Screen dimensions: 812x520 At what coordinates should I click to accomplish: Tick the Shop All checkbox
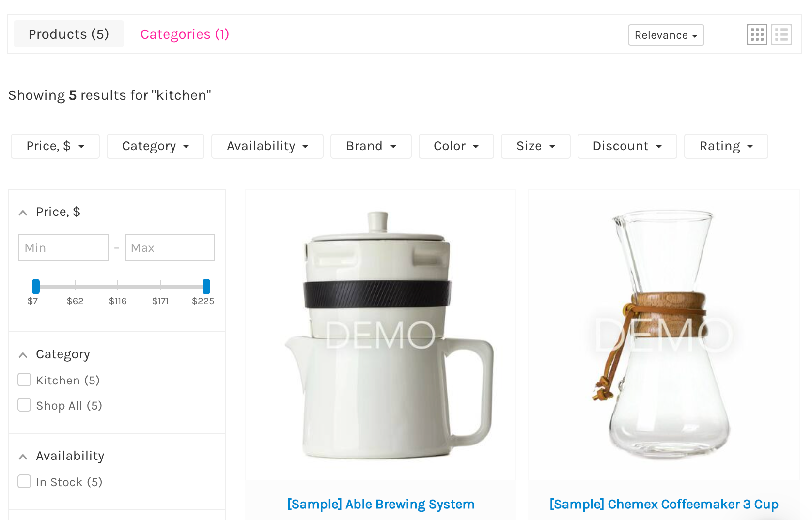(x=24, y=405)
